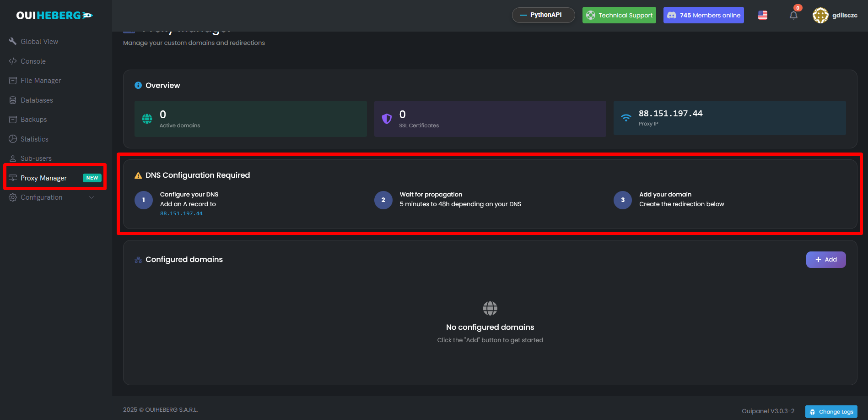Click the SSL Certificates shield icon
This screenshot has width=868, height=420.
(387, 119)
